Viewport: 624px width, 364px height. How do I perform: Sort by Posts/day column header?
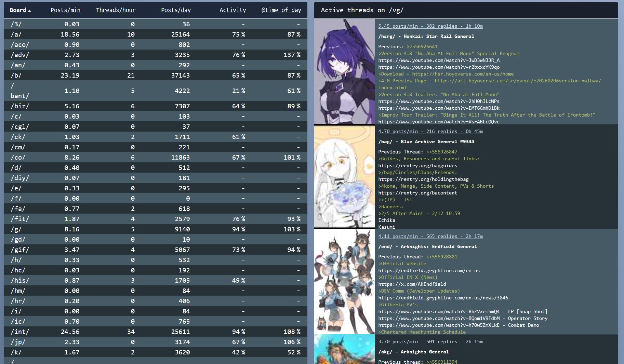176,10
